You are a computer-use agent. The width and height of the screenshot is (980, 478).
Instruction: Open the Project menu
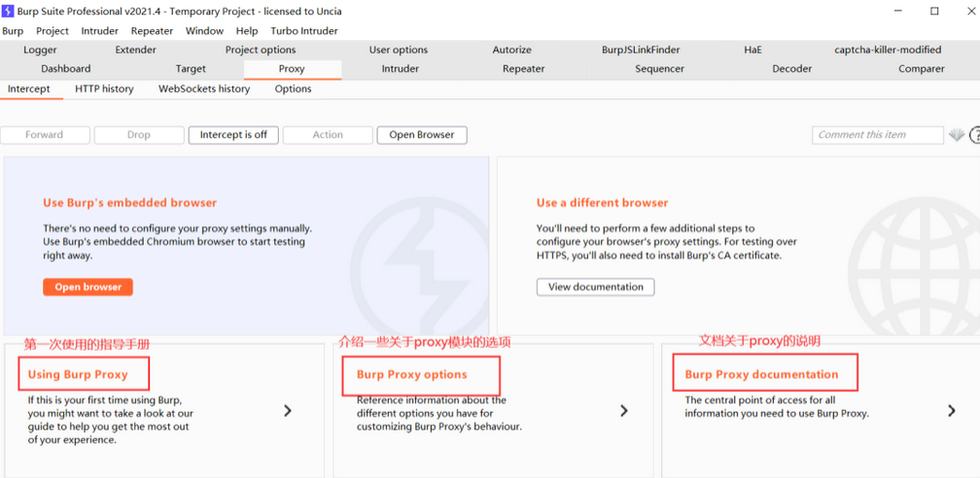tap(52, 31)
